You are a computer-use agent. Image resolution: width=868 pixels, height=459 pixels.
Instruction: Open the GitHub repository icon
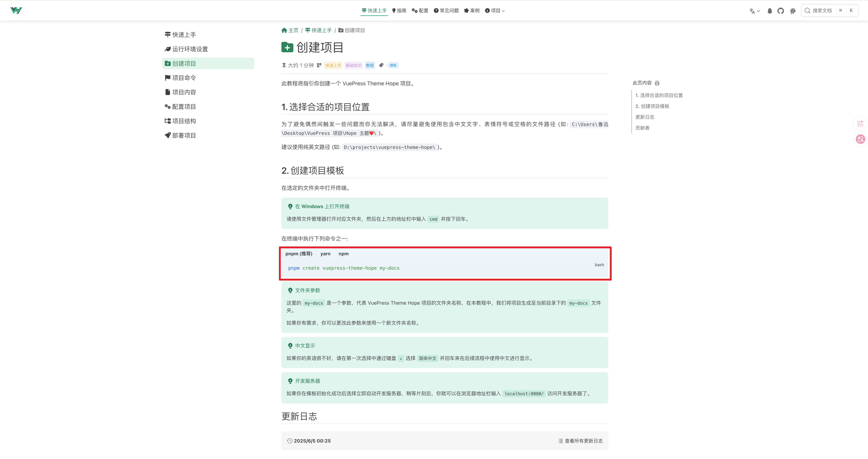[781, 11]
